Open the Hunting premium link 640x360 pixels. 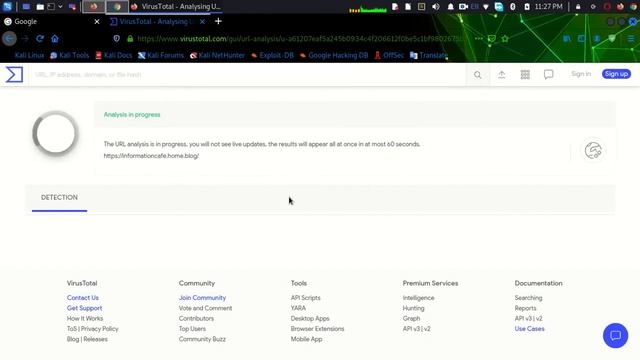coord(413,308)
